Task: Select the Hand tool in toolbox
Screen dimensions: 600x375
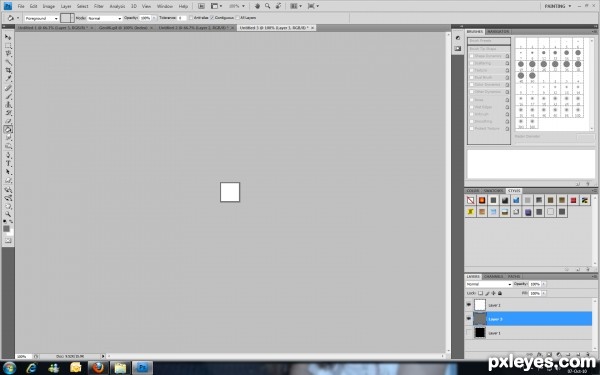Action: click(x=8, y=207)
